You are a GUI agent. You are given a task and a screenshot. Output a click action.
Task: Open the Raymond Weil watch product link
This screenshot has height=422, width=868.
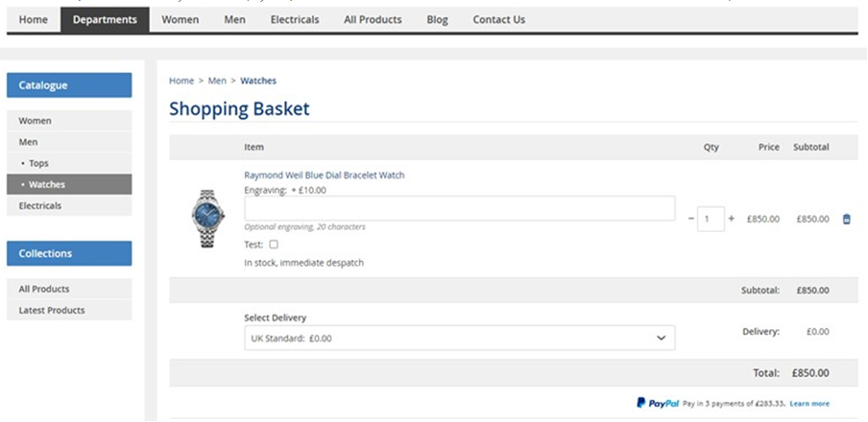(325, 176)
